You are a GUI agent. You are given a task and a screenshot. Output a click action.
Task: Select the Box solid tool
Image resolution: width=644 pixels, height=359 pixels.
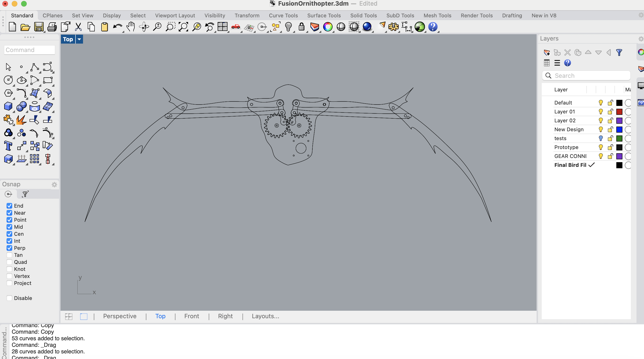(8, 106)
